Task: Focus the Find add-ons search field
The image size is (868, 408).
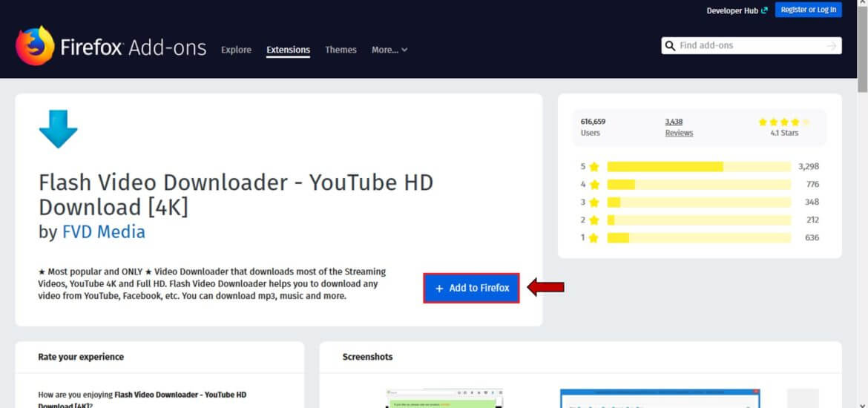Action: (x=751, y=45)
